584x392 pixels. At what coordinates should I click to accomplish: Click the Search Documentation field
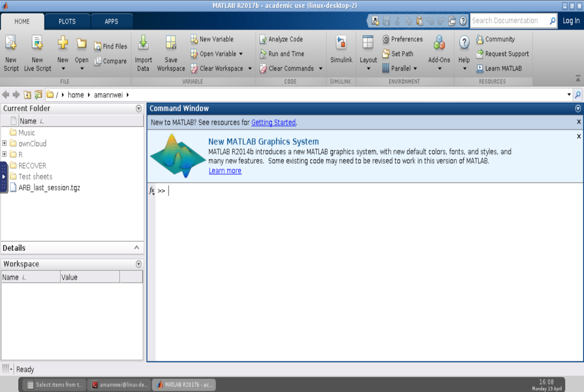tap(509, 21)
